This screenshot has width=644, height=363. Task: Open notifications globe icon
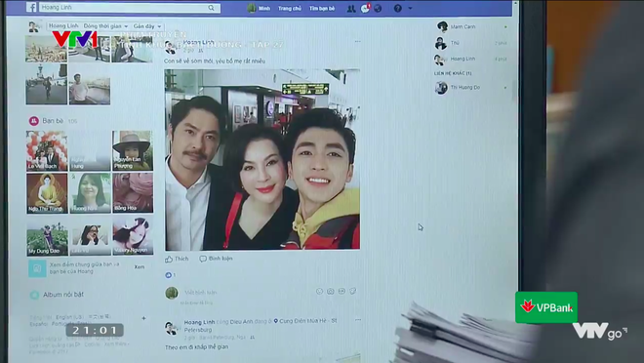click(x=378, y=8)
